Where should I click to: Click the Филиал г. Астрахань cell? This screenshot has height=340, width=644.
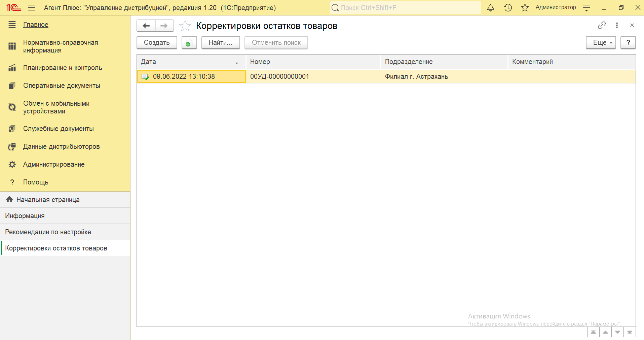444,76
